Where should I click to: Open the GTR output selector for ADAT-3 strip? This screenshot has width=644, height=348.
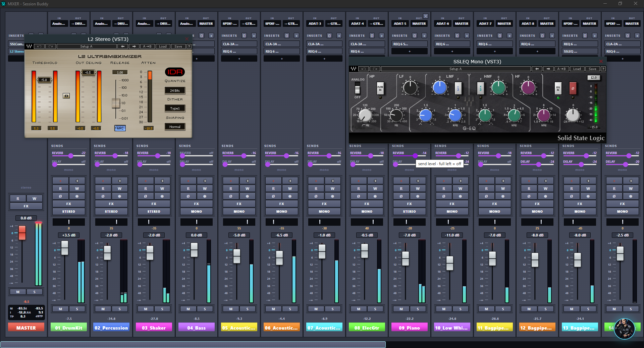[x=333, y=24]
